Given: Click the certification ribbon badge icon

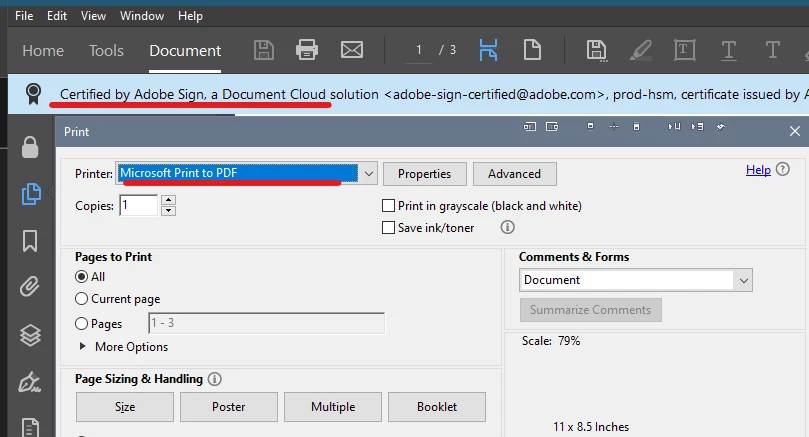Looking at the screenshot, I should click(33, 94).
